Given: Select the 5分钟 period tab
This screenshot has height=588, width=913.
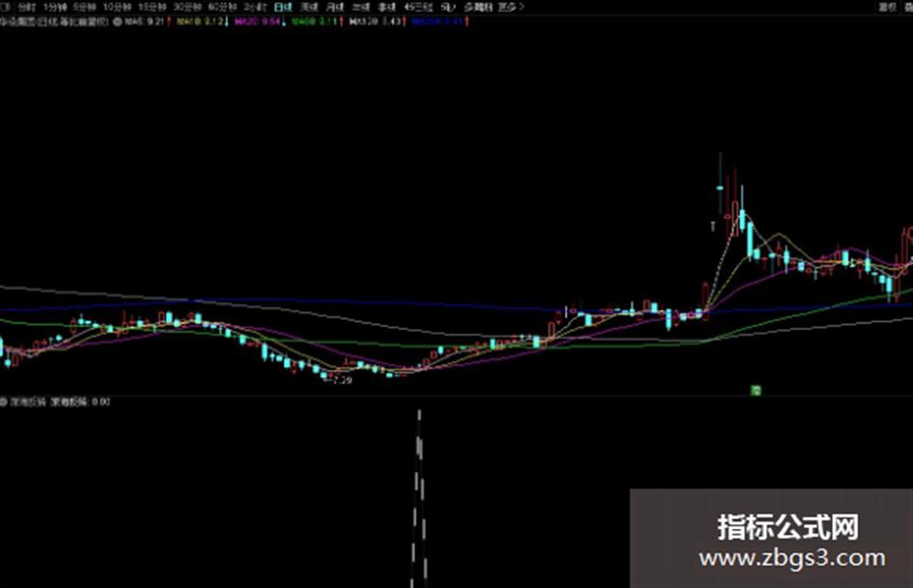Looking at the screenshot, I should coord(84,7).
